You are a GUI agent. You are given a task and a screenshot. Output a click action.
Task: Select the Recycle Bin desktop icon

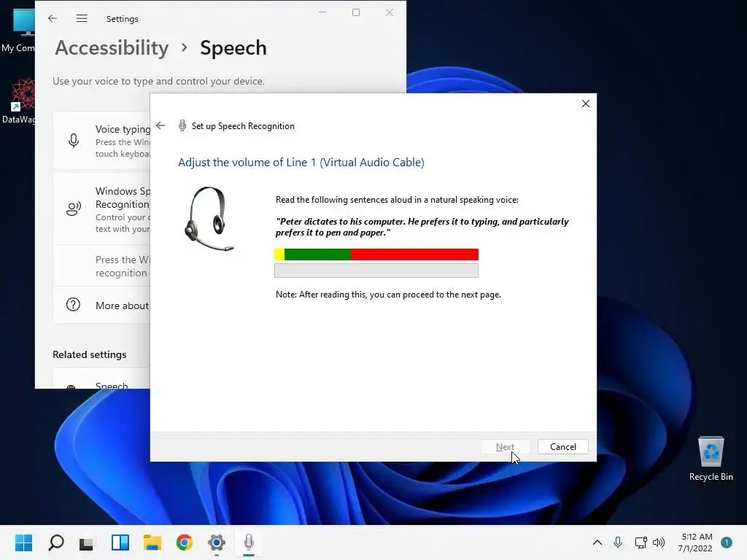point(711,459)
